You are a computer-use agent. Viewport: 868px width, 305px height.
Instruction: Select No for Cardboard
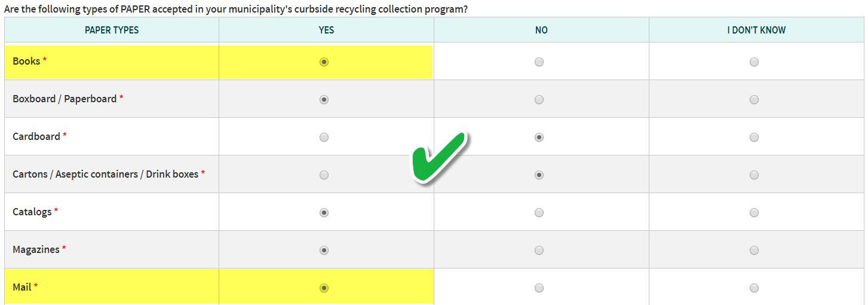539,137
